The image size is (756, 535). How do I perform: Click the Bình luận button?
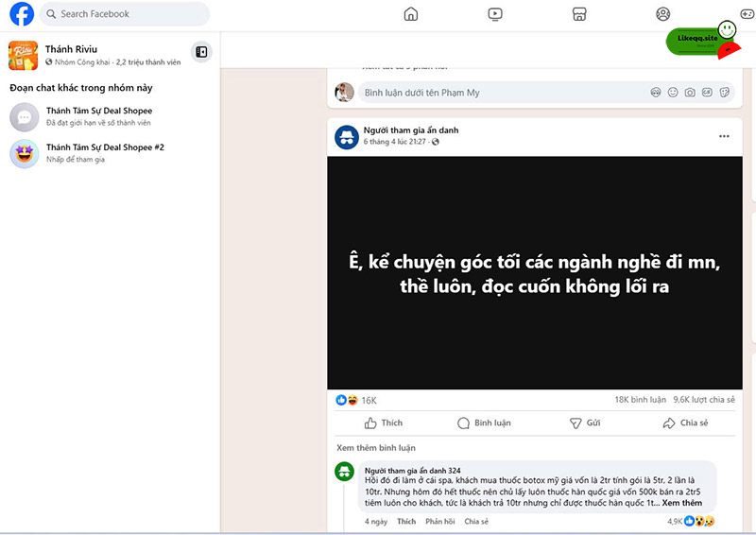tap(484, 423)
